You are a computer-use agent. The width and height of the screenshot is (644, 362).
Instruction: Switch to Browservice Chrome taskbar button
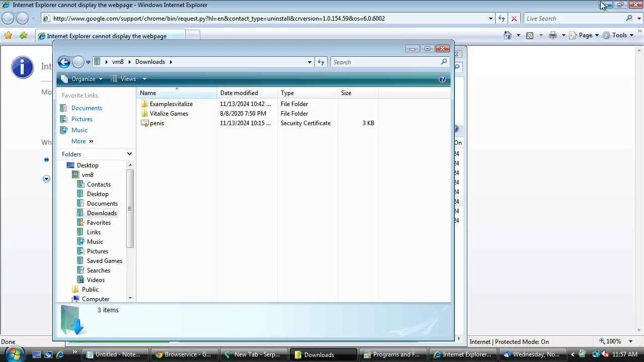(x=186, y=354)
